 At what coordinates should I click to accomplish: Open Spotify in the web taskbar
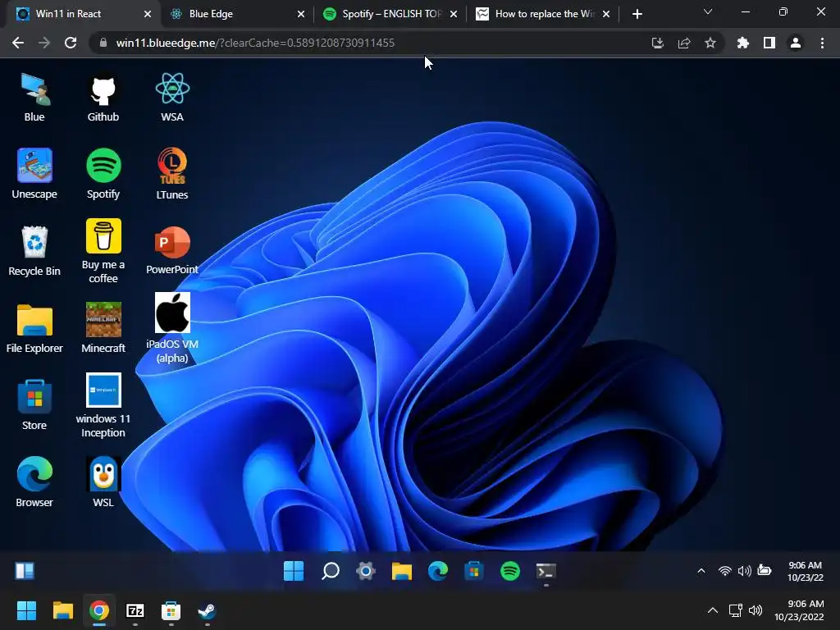tap(510, 571)
